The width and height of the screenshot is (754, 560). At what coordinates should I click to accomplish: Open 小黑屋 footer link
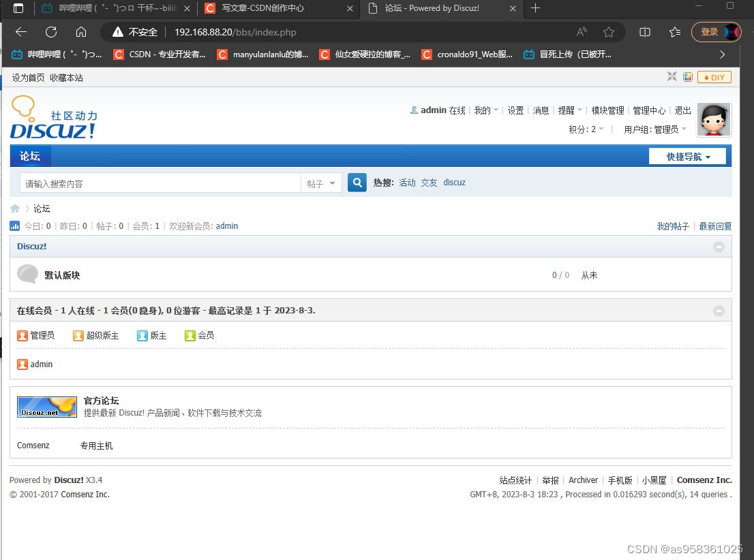coord(654,480)
